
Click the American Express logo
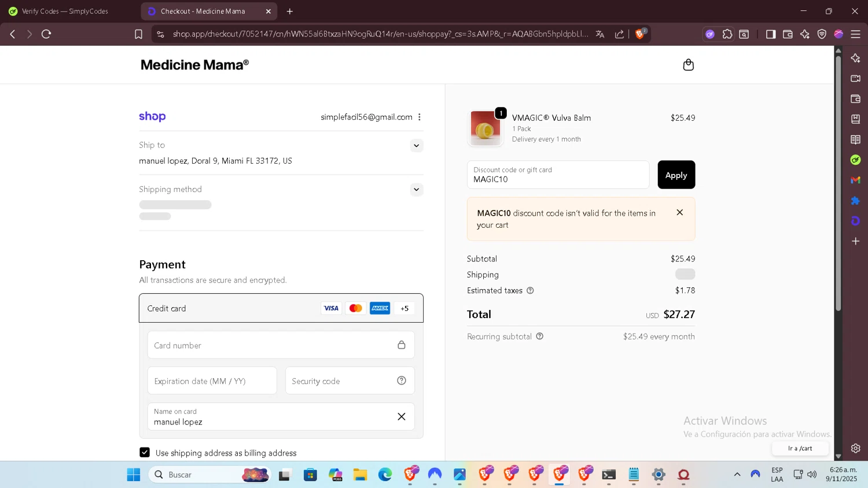click(x=380, y=308)
